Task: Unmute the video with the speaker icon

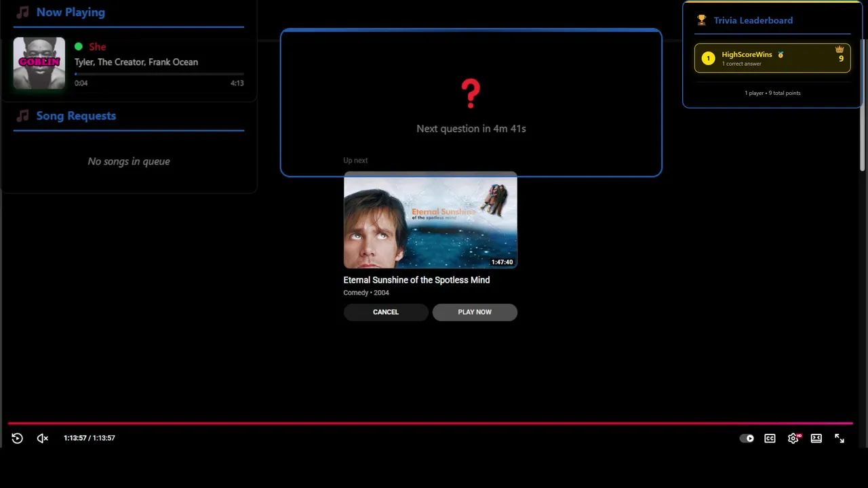Action: [43, 439]
